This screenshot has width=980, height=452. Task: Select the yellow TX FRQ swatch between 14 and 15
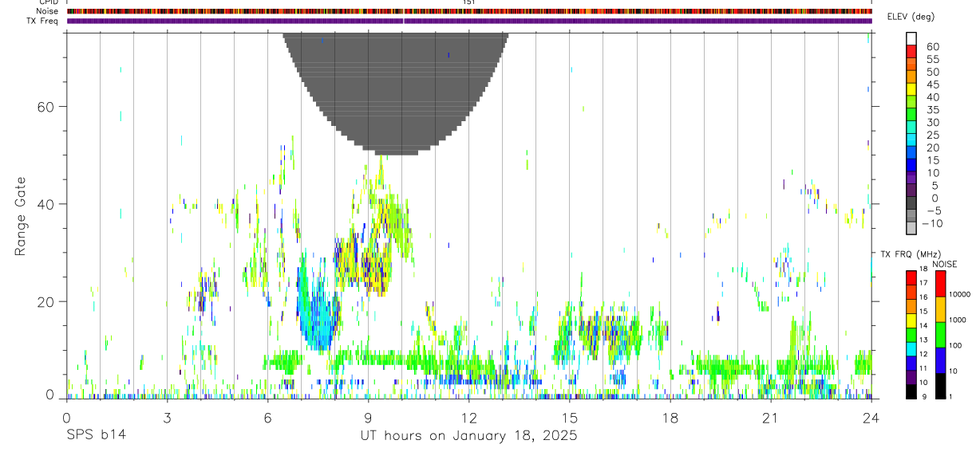(911, 320)
